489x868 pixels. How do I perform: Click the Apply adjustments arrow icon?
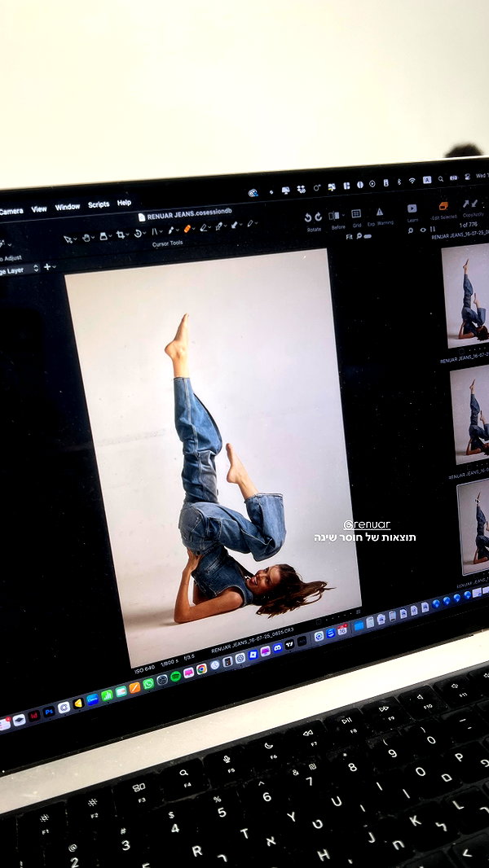click(x=475, y=204)
